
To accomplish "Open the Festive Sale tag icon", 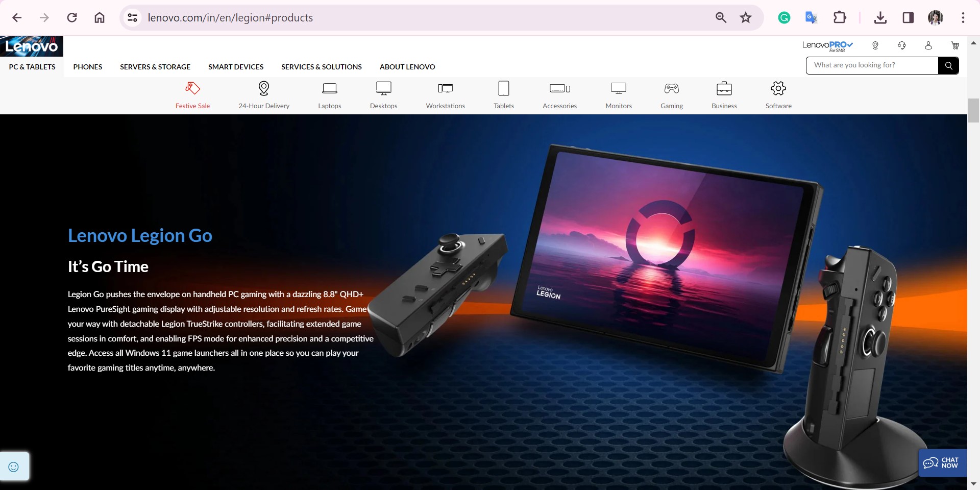I will (x=192, y=89).
